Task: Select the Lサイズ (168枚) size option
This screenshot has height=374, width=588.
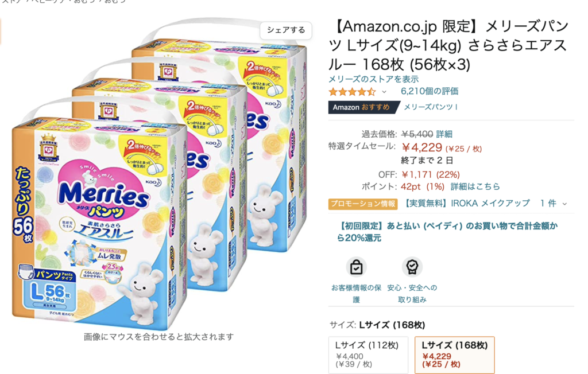Action: [x=455, y=355]
